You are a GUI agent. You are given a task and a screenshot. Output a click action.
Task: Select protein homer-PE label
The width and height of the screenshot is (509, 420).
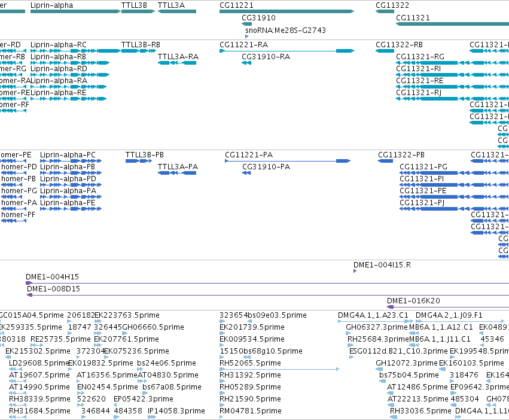point(16,155)
